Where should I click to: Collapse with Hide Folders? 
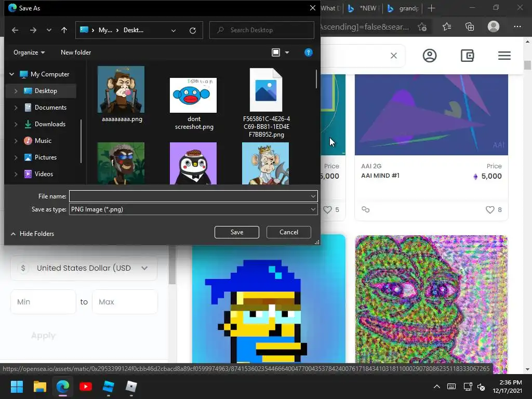[33, 234]
